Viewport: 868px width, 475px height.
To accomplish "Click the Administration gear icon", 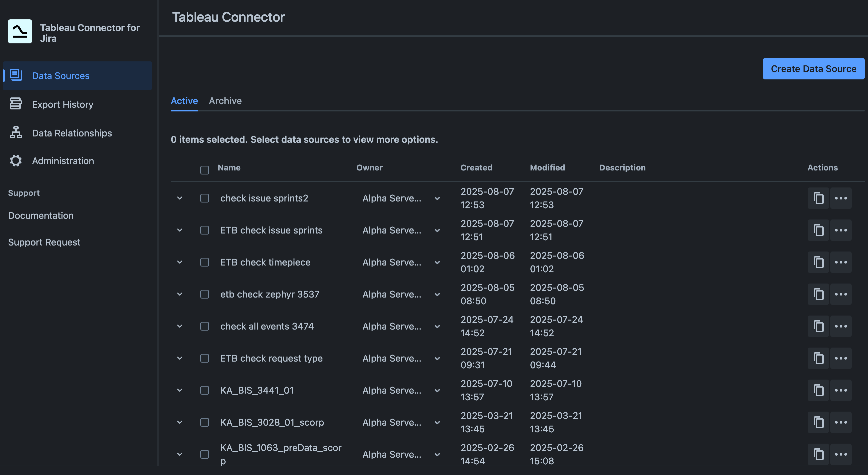I will pyautogui.click(x=15, y=161).
